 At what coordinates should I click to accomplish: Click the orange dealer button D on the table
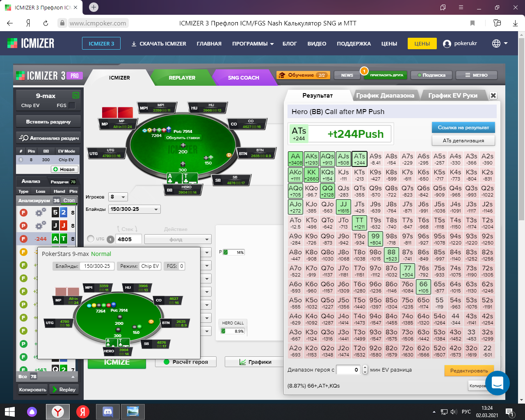click(x=229, y=155)
